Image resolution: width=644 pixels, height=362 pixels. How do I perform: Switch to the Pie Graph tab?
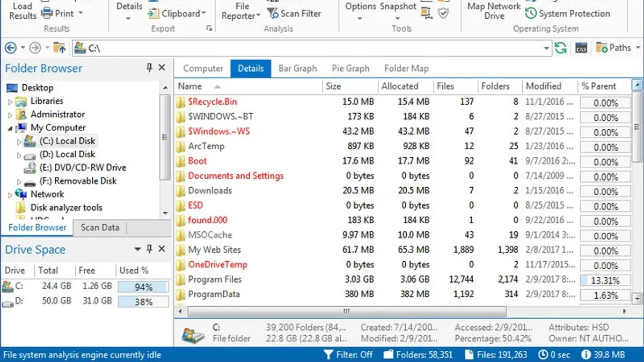click(x=350, y=68)
